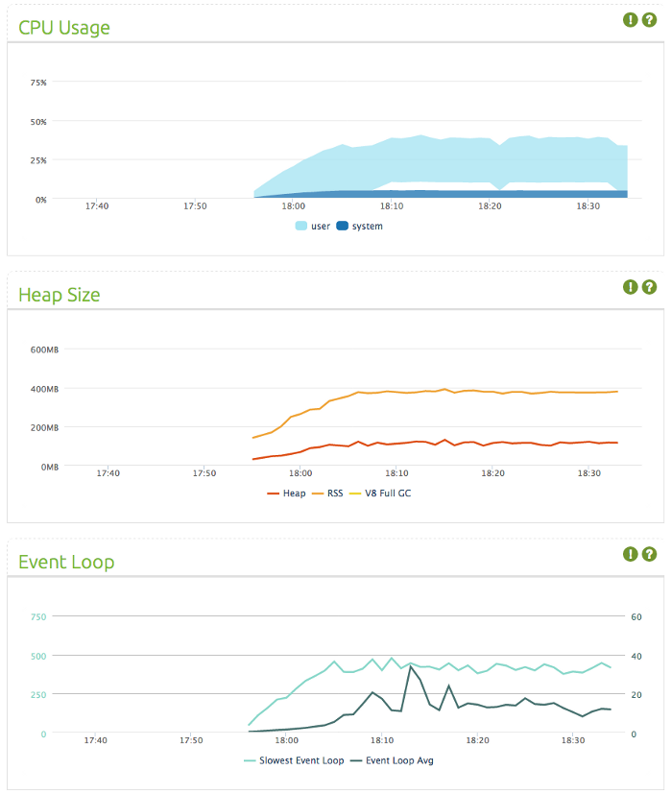Toggle the Slowest Event Loop legend entry
Screen dimensions: 672x794
point(294,760)
